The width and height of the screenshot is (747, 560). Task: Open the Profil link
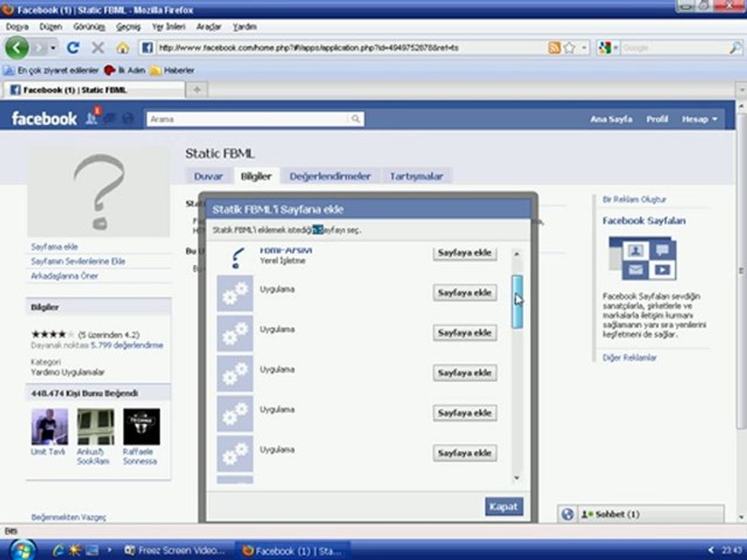tap(657, 119)
